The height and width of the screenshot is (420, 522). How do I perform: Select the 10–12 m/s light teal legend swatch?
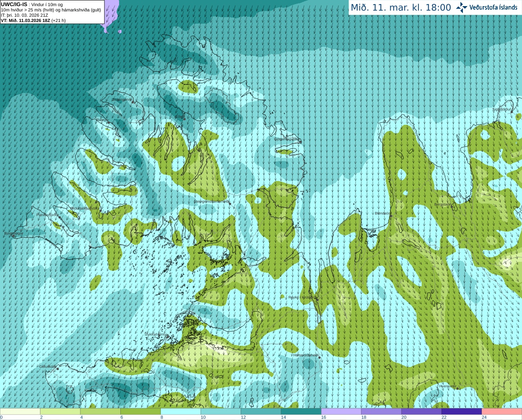(x=221, y=411)
